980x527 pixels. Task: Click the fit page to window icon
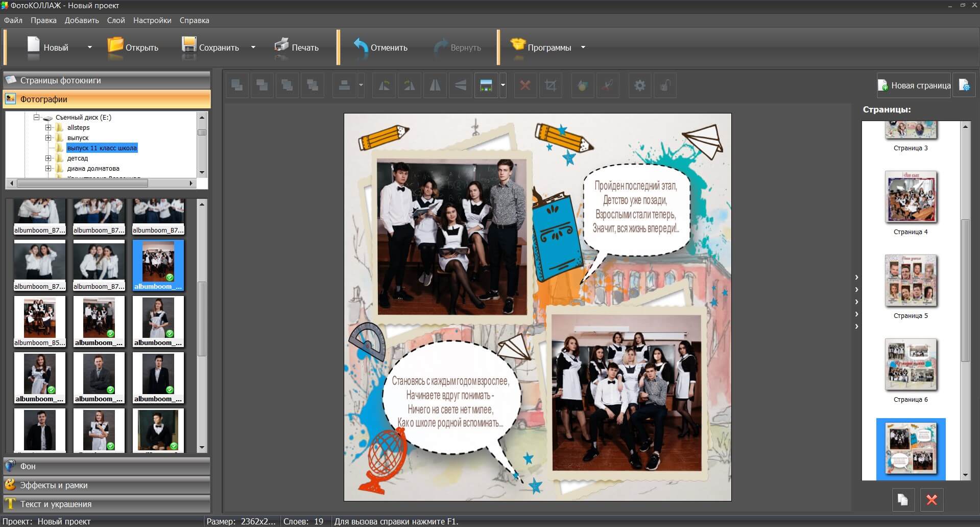pyautogui.click(x=486, y=85)
